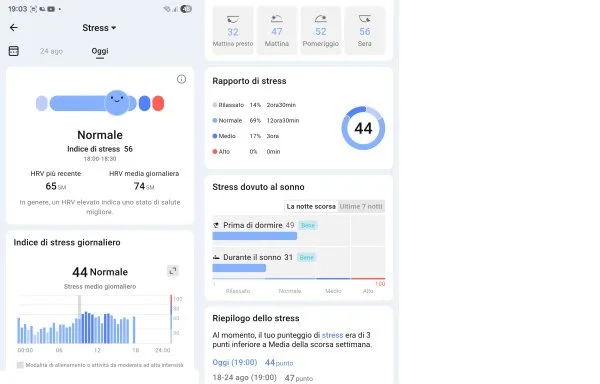Tap the stress donut chart showing 44
Viewport: 600px width, 384px height.
pyautogui.click(x=363, y=128)
